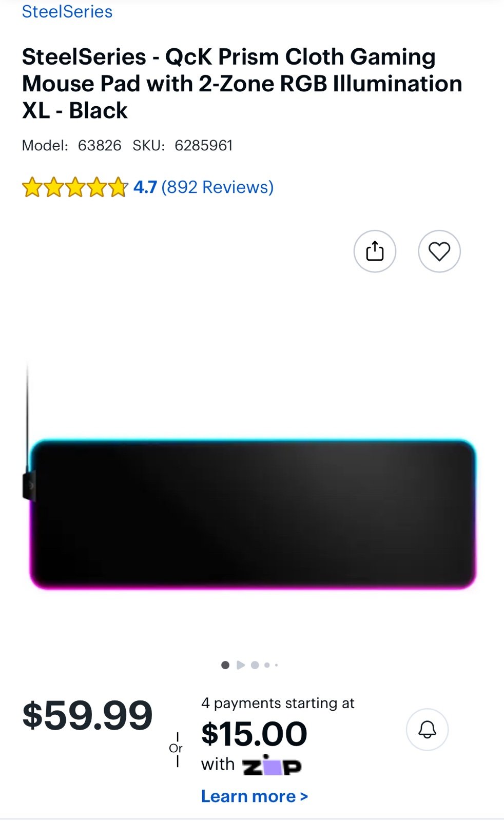
Task: Tap the share icon button
Action: tap(375, 251)
